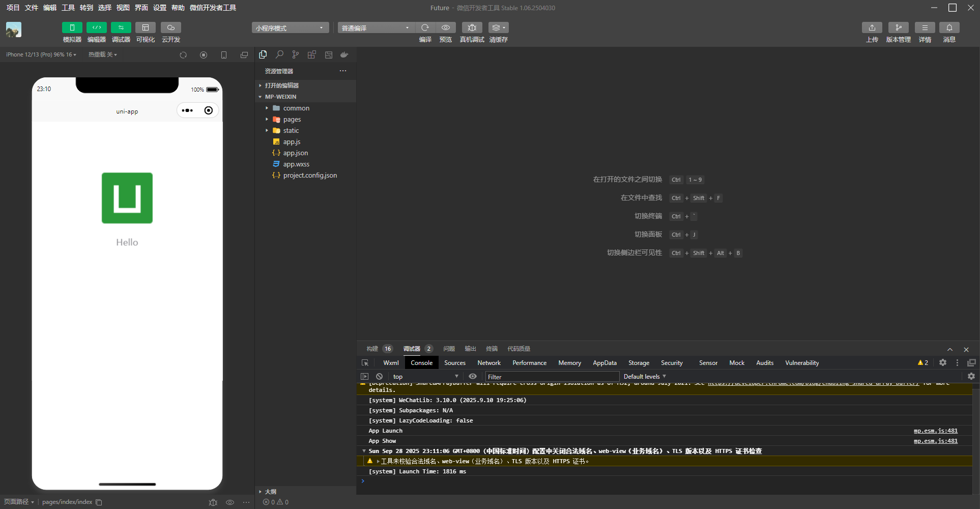Toggle the 可视化 visual panel button
This screenshot has width=980, height=509.
point(145,27)
